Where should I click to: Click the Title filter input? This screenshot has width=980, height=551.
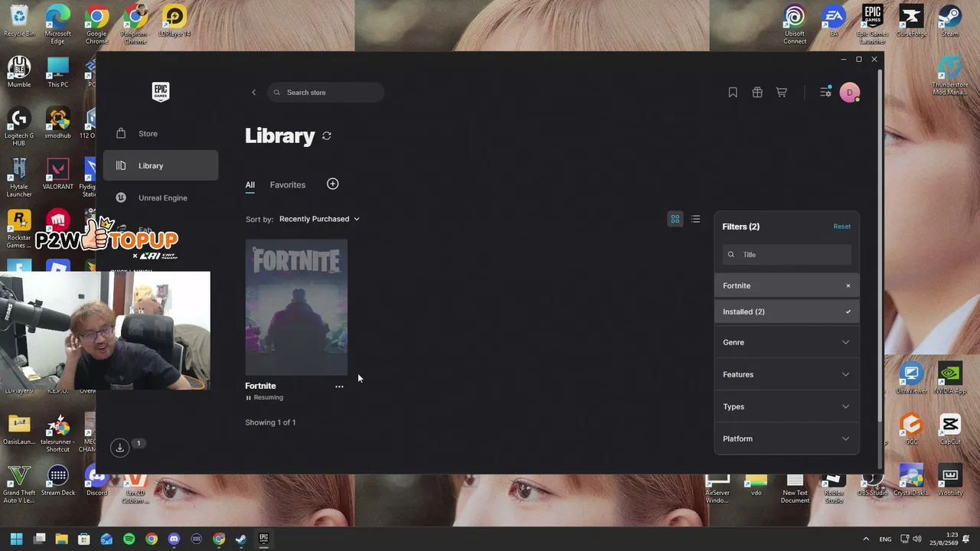pos(787,255)
